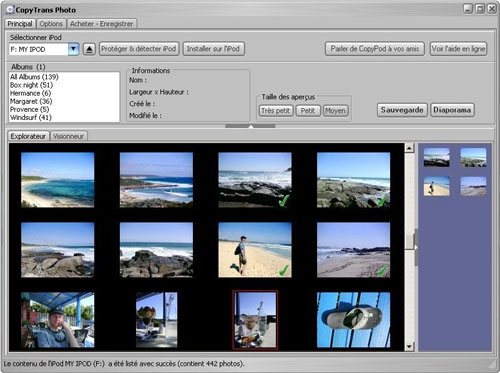The width and height of the screenshot is (500, 373).
Task: Open the Visionneur tab
Action: point(68,136)
